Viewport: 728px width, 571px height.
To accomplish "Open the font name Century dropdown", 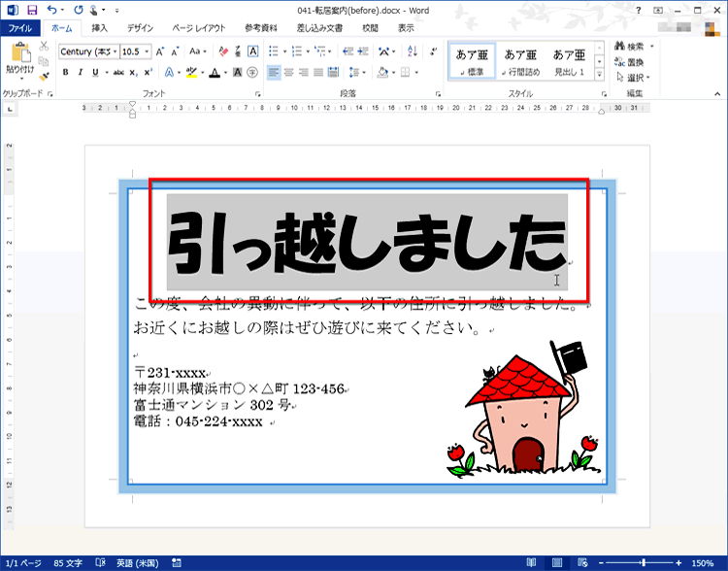I will pos(116,51).
